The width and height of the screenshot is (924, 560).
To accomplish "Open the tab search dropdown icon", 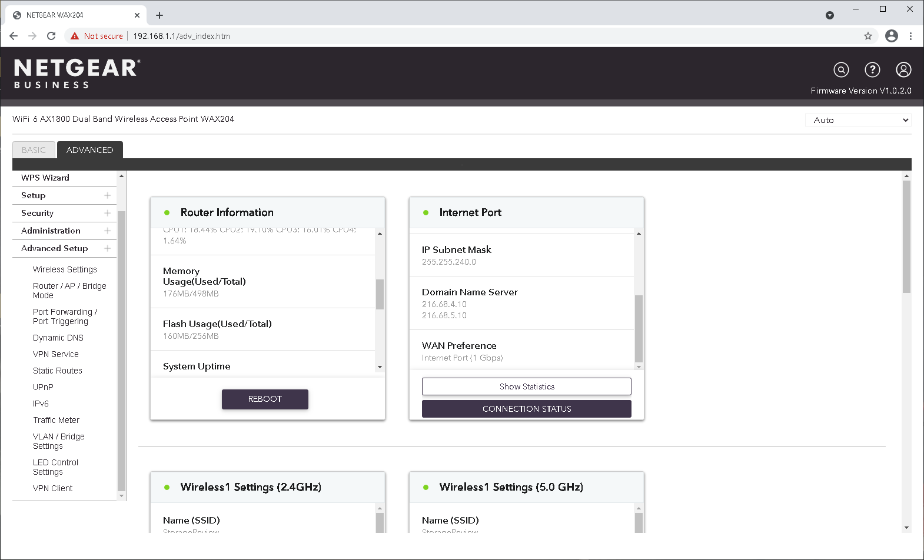I will coord(830,15).
